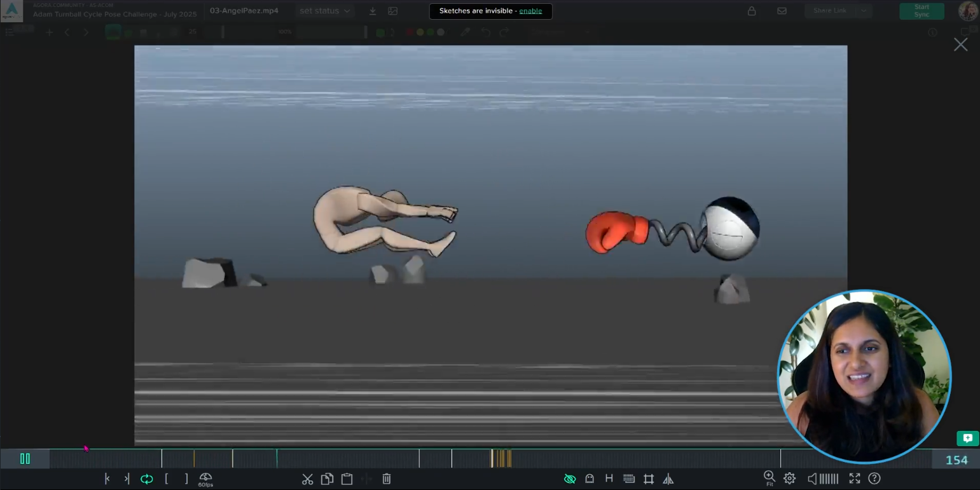
Task: Mute audio with the speaker icon
Action: 812,479
